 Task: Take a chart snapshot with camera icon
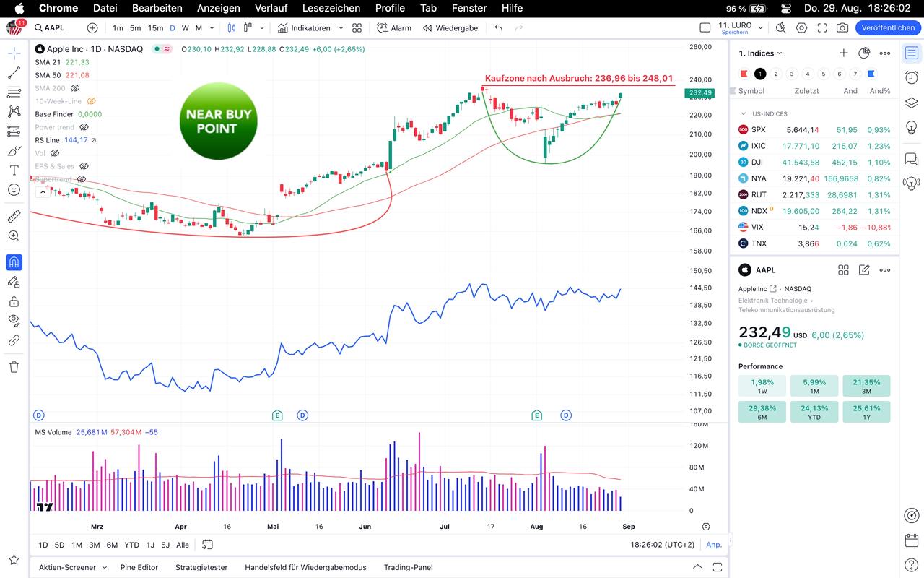pyautogui.click(x=842, y=27)
